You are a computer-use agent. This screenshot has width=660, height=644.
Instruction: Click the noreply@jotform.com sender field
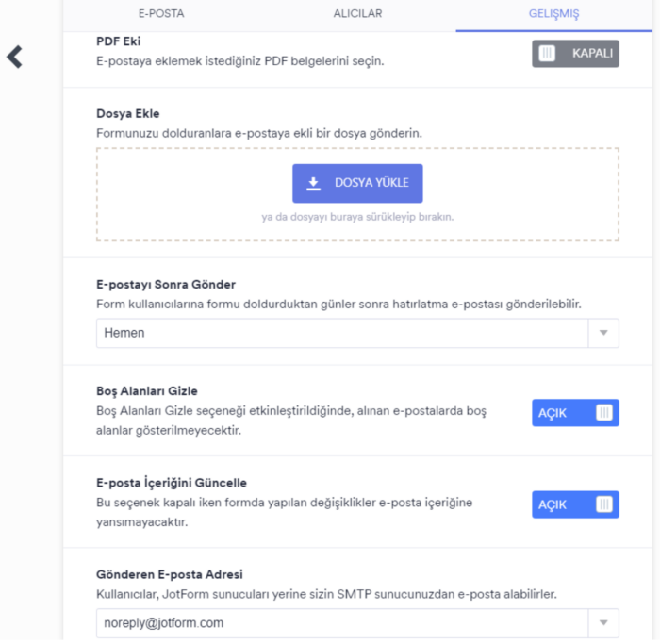pos(341,623)
